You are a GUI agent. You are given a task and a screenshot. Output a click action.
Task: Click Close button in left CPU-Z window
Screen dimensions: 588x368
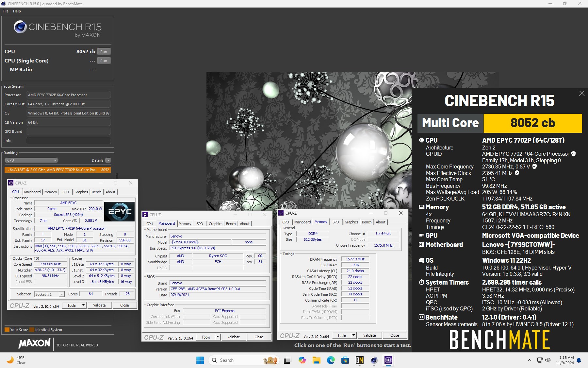click(x=124, y=305)
